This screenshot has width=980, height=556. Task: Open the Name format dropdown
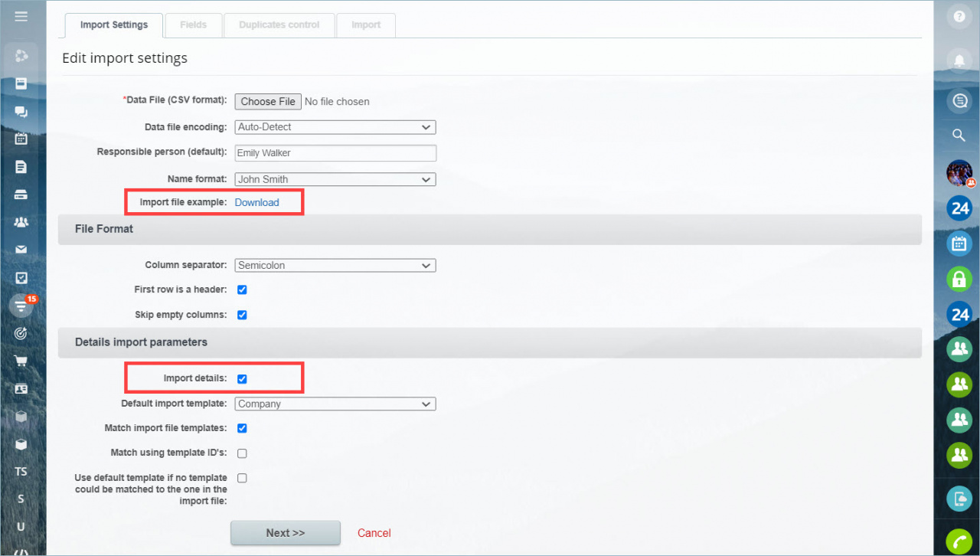(335, 179)
